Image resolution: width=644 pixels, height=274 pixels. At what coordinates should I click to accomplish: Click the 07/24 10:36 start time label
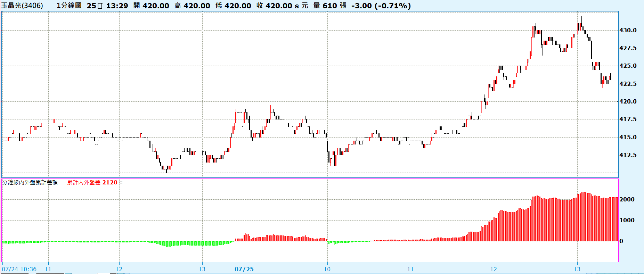click(19, 269)
